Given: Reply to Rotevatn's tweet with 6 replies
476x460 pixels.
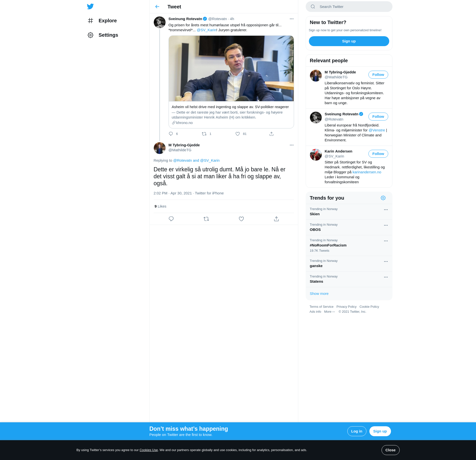Looking at the screenshot, I should coord(171,134).
